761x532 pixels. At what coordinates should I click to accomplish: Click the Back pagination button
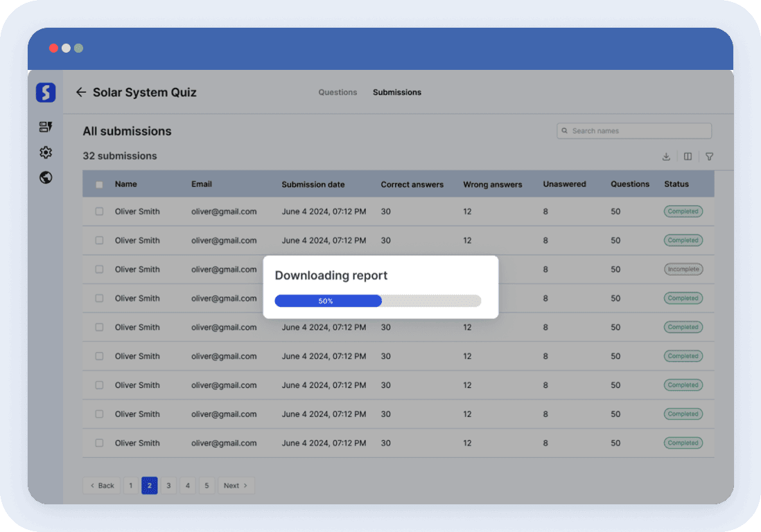tap(101, 486)
